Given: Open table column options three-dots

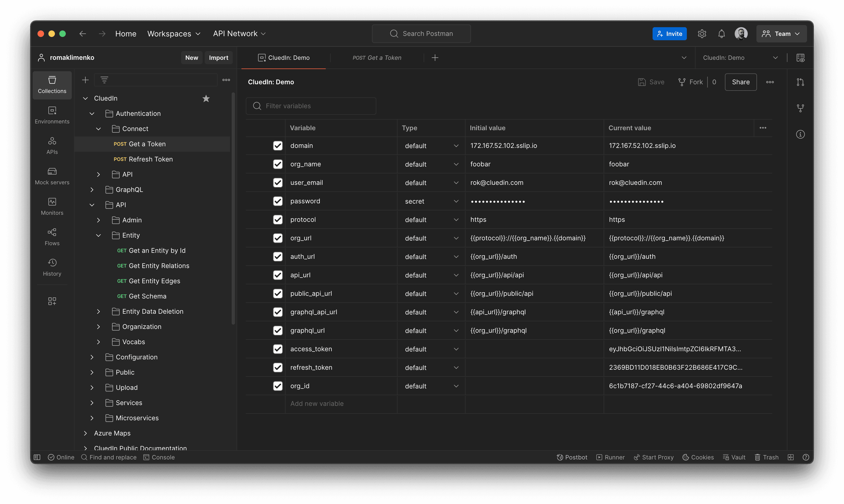Looking at the screenshot, I should coord(763,128).
